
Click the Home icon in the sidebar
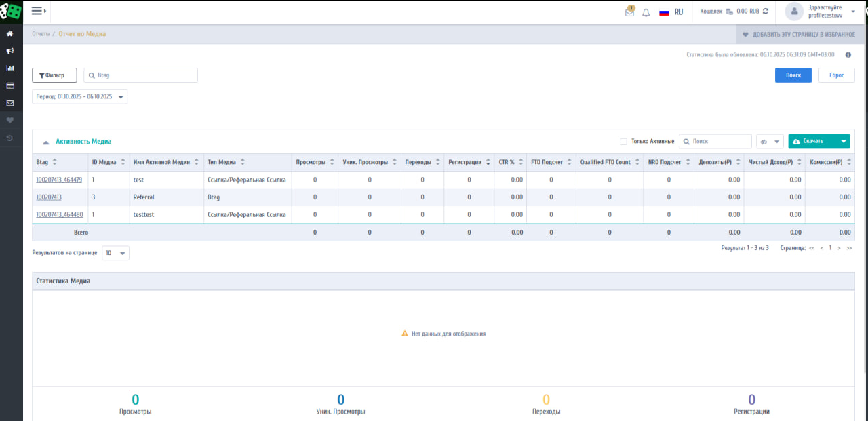(x=10, y=33)
